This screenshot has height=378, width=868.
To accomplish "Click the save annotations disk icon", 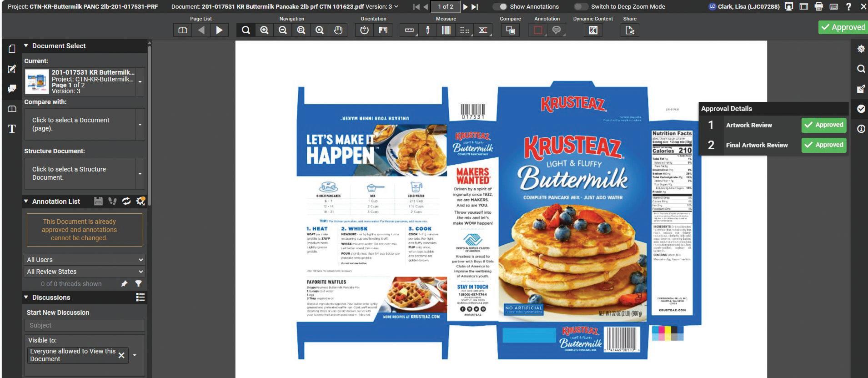I will (98, 201).
